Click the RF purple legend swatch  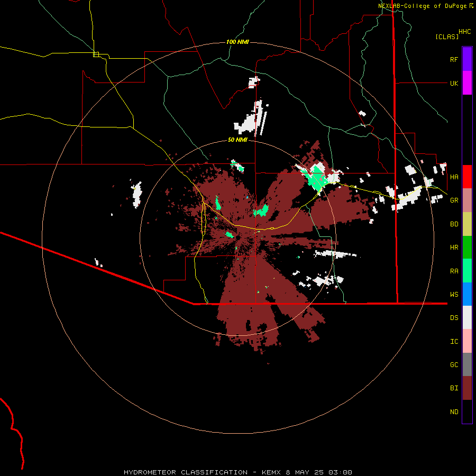point(467,59)
